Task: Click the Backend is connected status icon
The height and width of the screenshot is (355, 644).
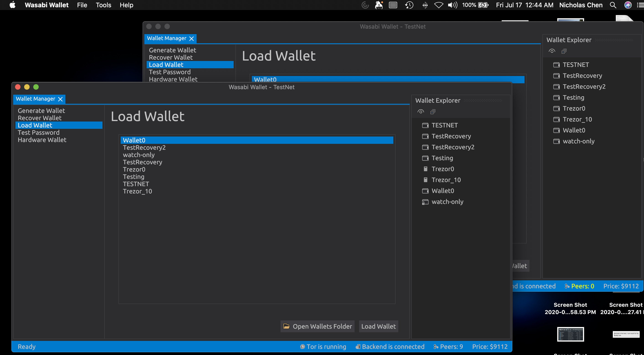Action: click(x=358, y=347)
